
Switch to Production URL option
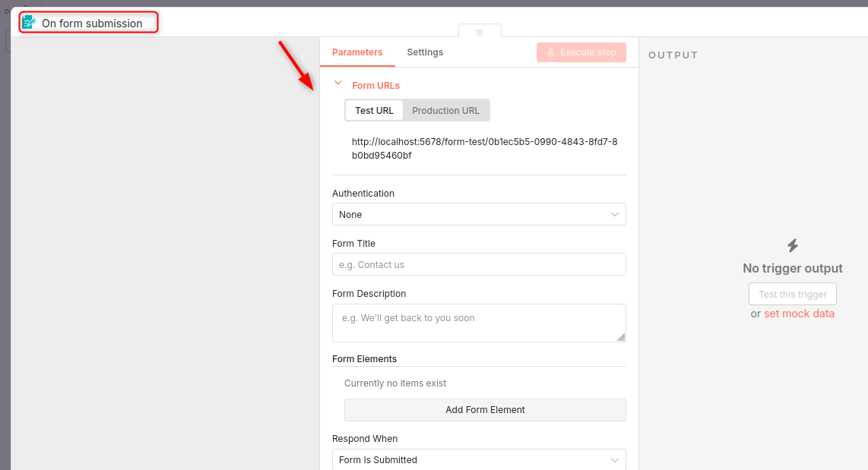445,111
